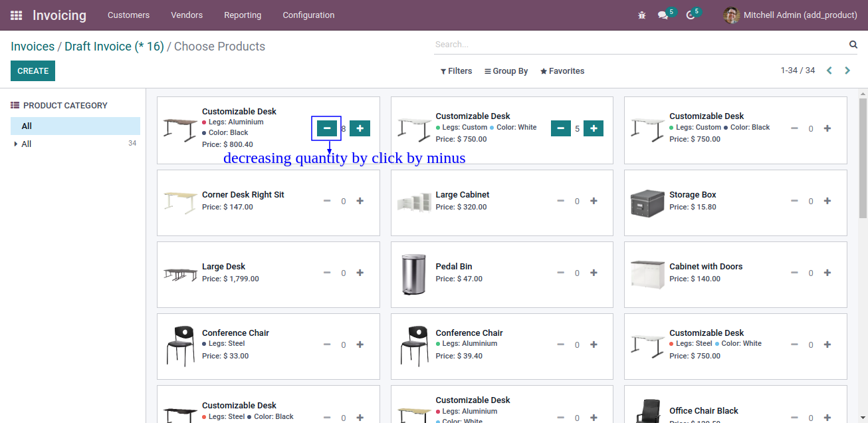
Task: Click Corner Desk Right Sit name
Action: click(x=243, y=195)
